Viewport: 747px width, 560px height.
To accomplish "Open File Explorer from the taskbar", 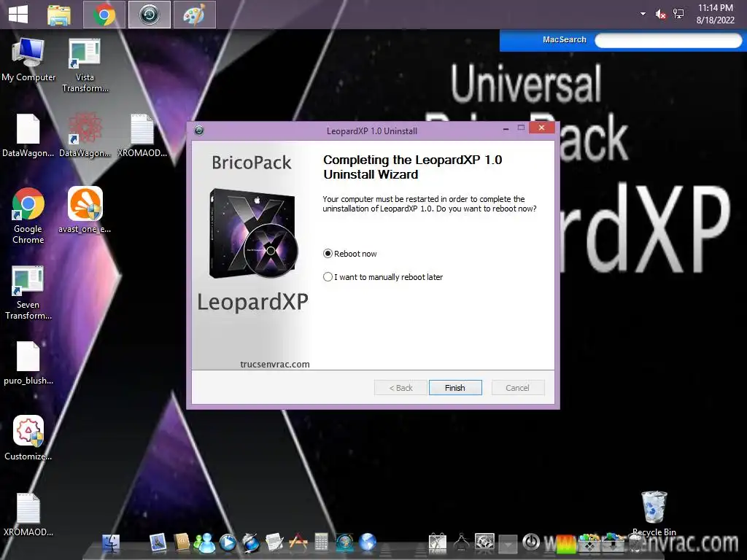I will point(59,15).
